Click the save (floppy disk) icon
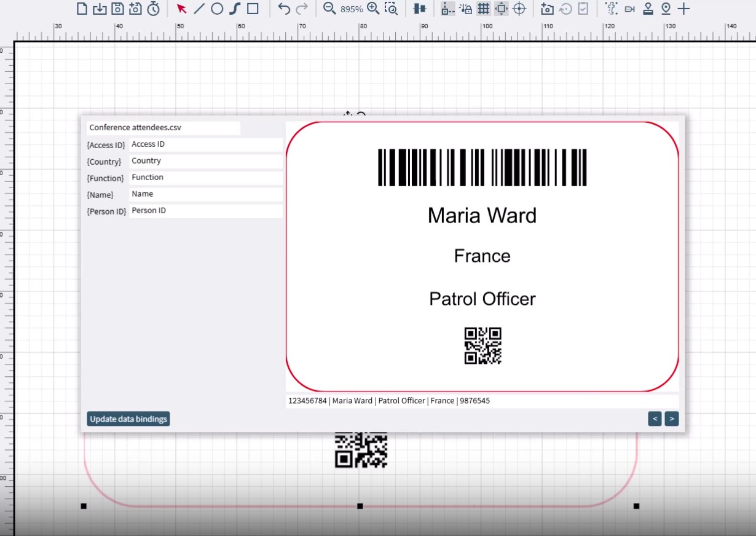756x536 pixels. click(117, 9)
